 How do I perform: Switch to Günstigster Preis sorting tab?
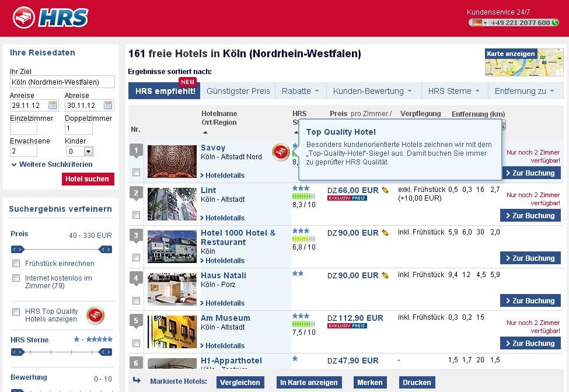coord(238,91)
